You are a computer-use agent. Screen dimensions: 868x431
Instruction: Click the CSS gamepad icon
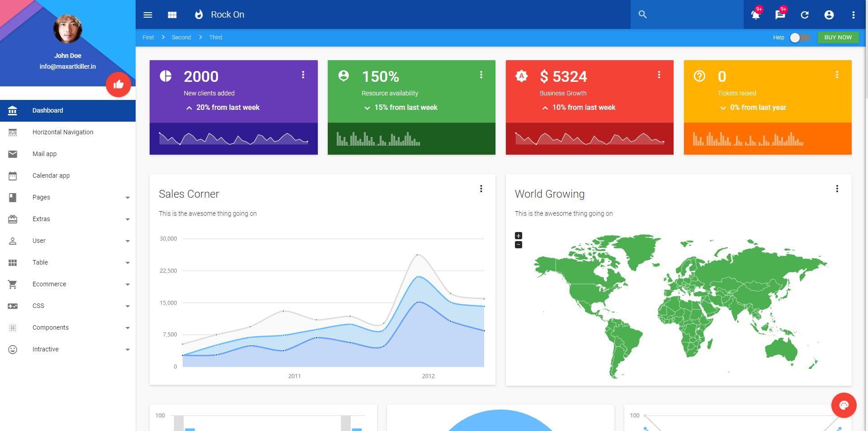[x=13, y=306]
